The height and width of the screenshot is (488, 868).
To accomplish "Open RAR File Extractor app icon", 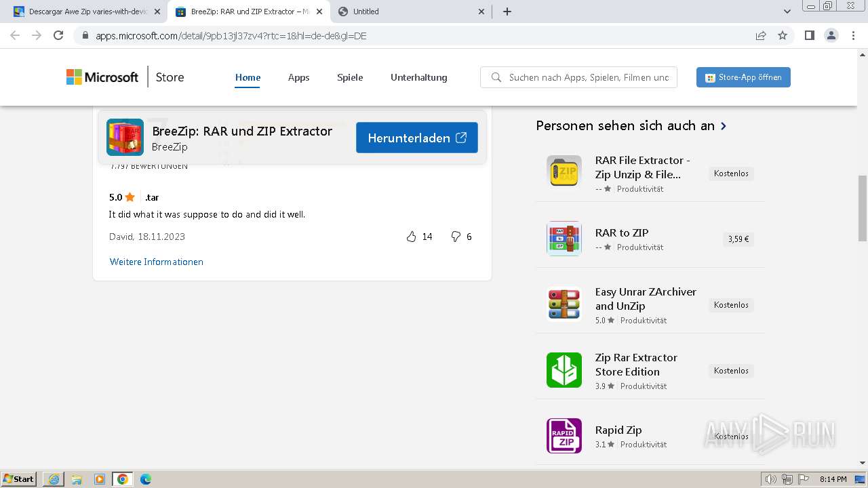I will [x=564, y=173].
